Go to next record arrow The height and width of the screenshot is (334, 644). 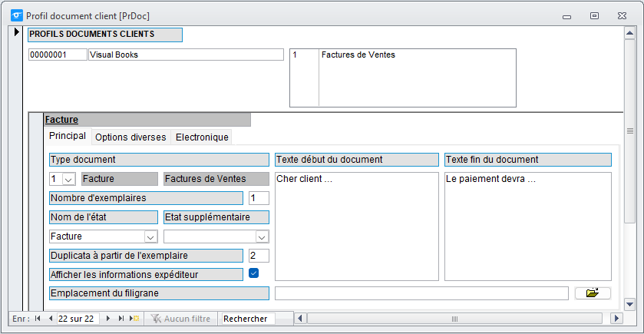pos(108,319)
